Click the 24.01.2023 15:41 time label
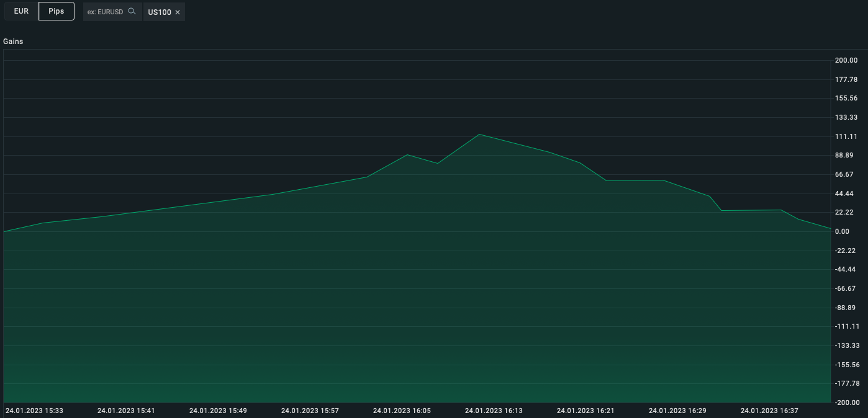The width and height of the screenshot is (868, 418). 126,411
